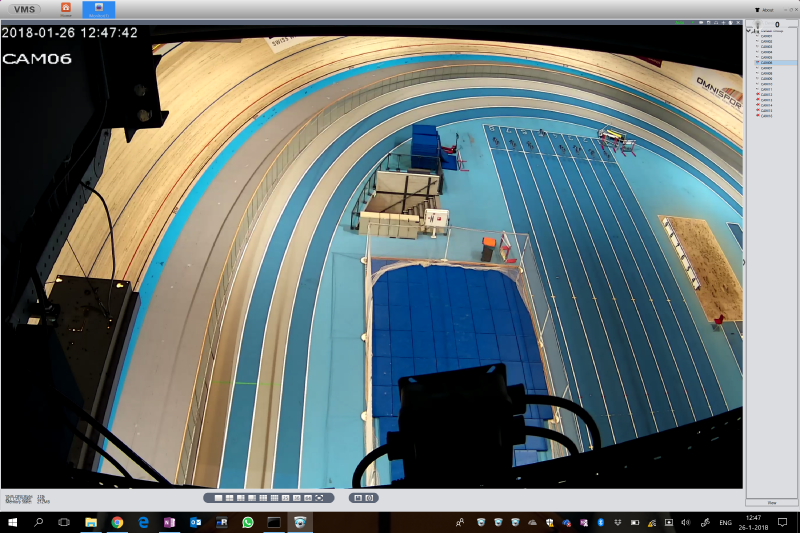Click the View button below device list

pos(771,501)
